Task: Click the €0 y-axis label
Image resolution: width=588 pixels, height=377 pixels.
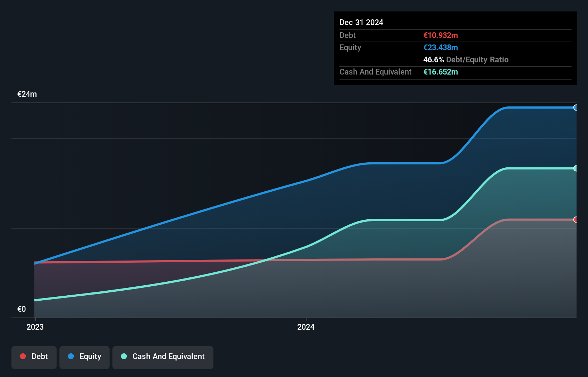Action: coord(21,309)
